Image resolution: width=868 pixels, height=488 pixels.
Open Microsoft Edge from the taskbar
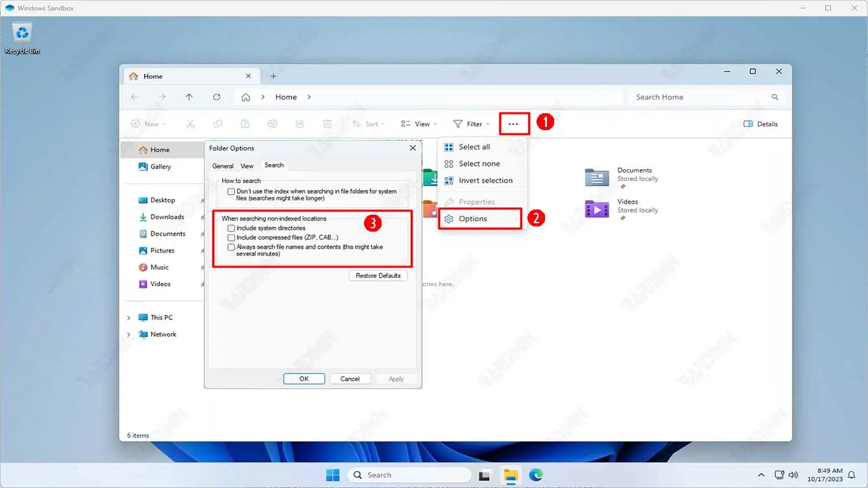point(536,475)
